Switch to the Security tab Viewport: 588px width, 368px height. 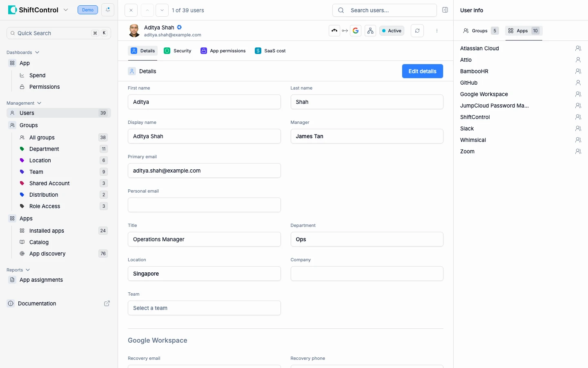[178, 51]
